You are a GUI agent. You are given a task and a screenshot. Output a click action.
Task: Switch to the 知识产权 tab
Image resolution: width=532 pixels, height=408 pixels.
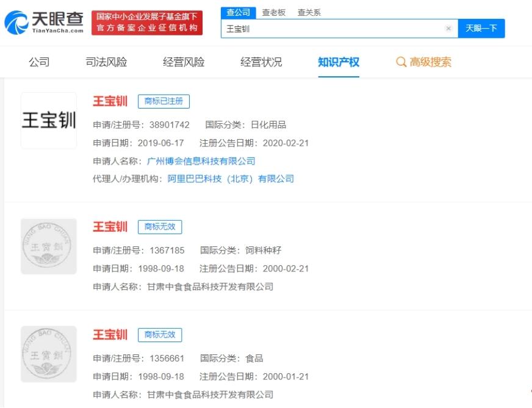pos(339,62)
